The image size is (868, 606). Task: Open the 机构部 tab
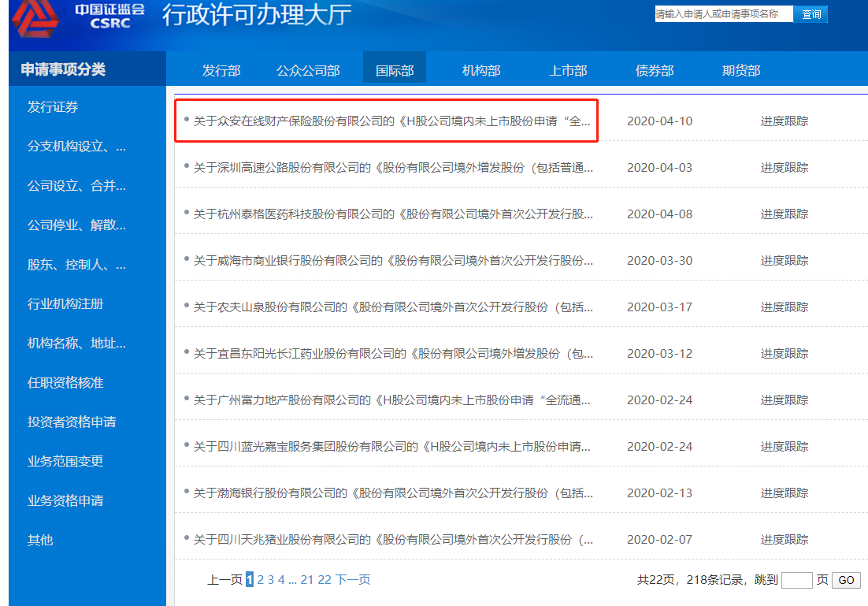click(481, 70)
